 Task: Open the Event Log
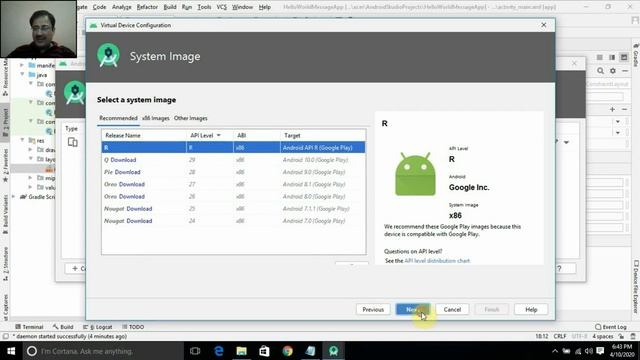click(611, 327)
